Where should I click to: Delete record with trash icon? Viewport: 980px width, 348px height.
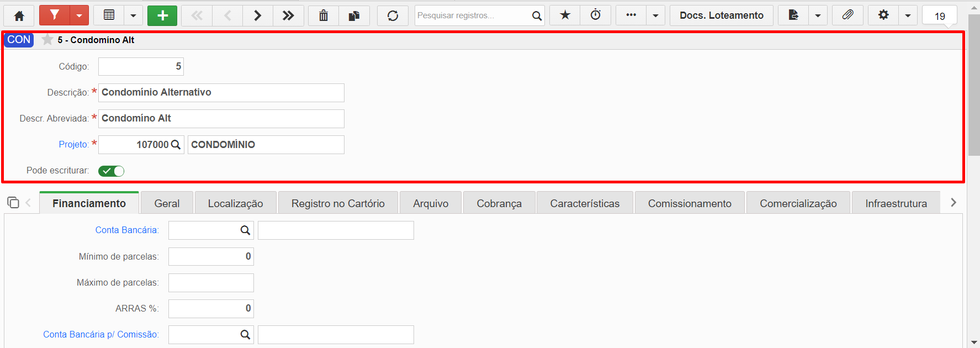coord(324,15)
